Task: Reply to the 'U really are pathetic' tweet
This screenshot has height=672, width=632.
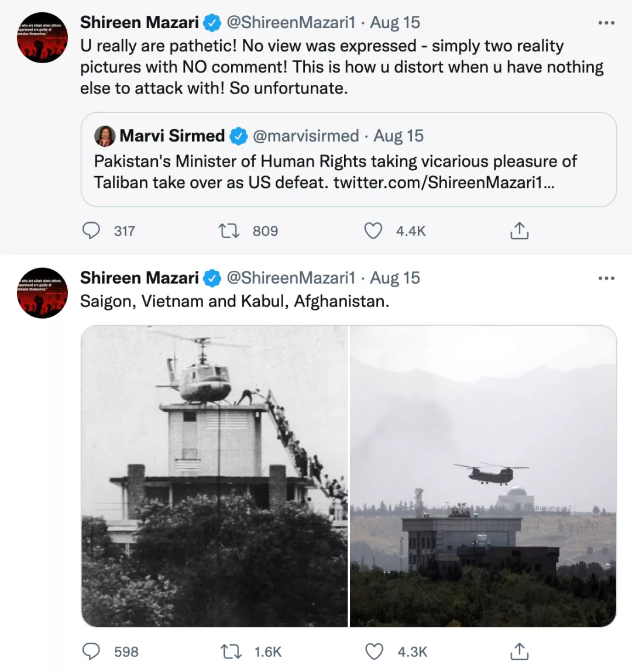Action: click(x=91, y=231)
